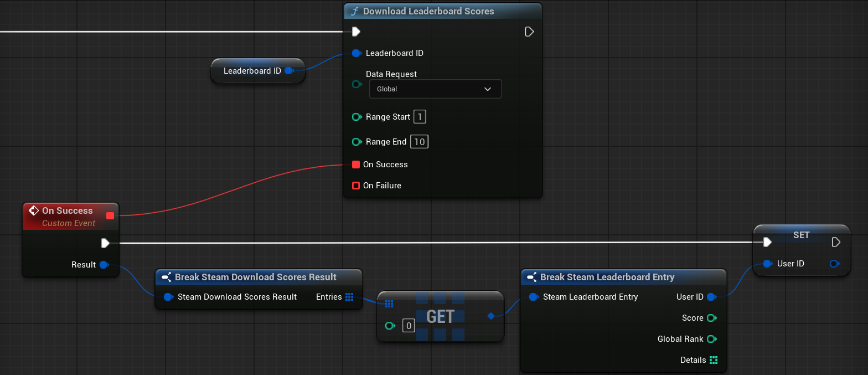The width and height of the screenshot is (868, 375).
Task: Click the On Success Custom Event node header
Action: [68, 210]
